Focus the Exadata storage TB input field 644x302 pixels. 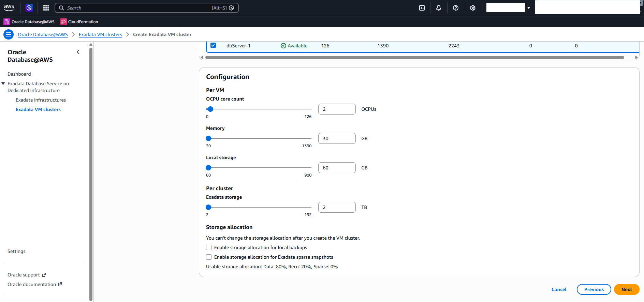pos(337,207)
